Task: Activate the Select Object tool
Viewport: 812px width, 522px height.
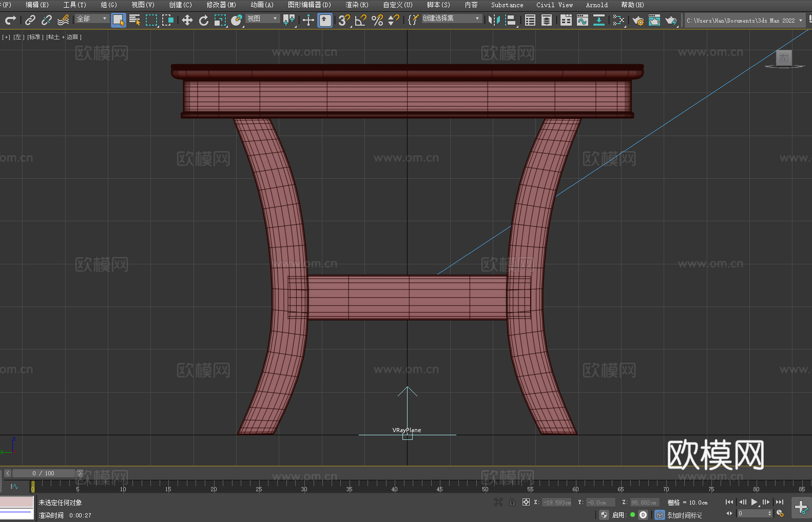Action: pos(119,20)
